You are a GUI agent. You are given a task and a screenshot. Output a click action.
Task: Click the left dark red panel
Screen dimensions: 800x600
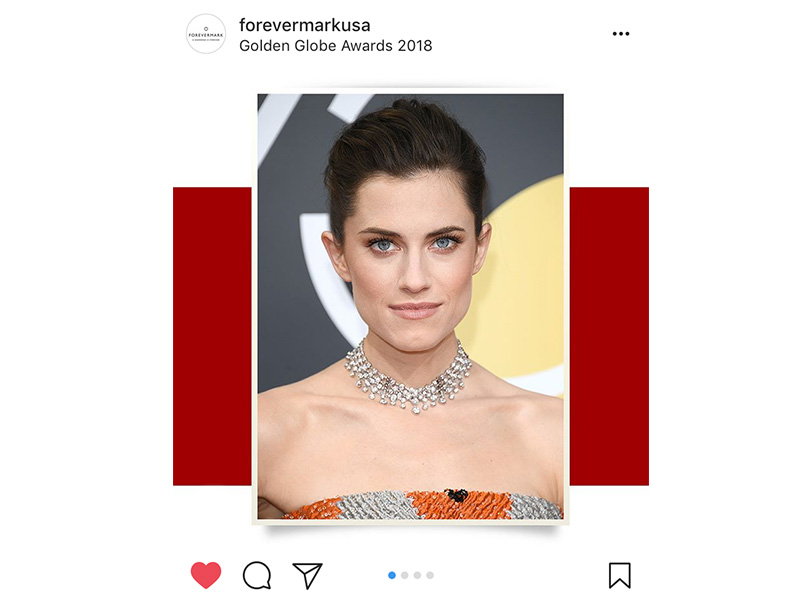(212, 336)
